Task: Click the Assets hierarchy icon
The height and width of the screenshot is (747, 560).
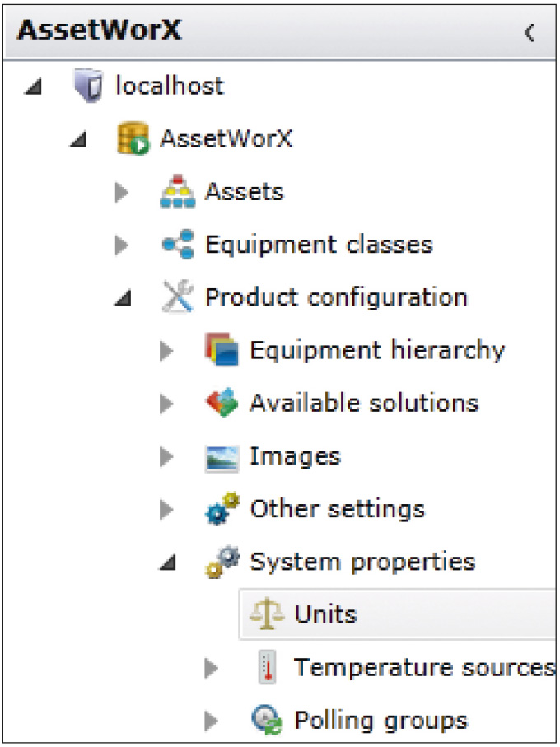Action: [177, 192]
